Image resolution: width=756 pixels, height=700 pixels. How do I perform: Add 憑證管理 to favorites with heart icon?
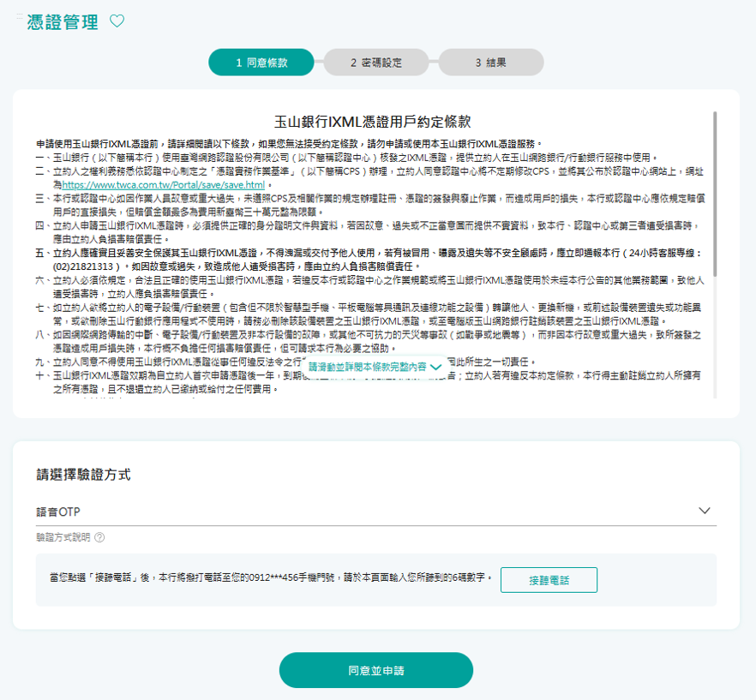tap(117, 21)
